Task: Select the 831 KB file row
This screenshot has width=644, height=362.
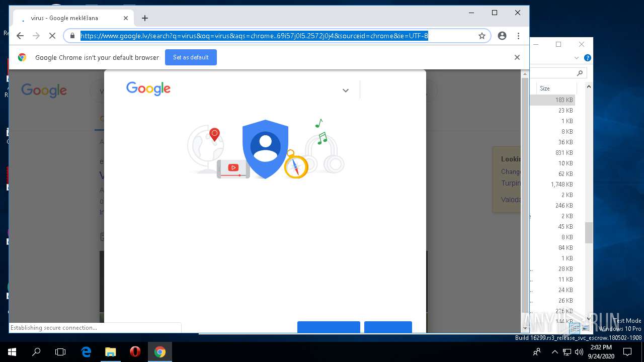Action: tap(553, 153)
